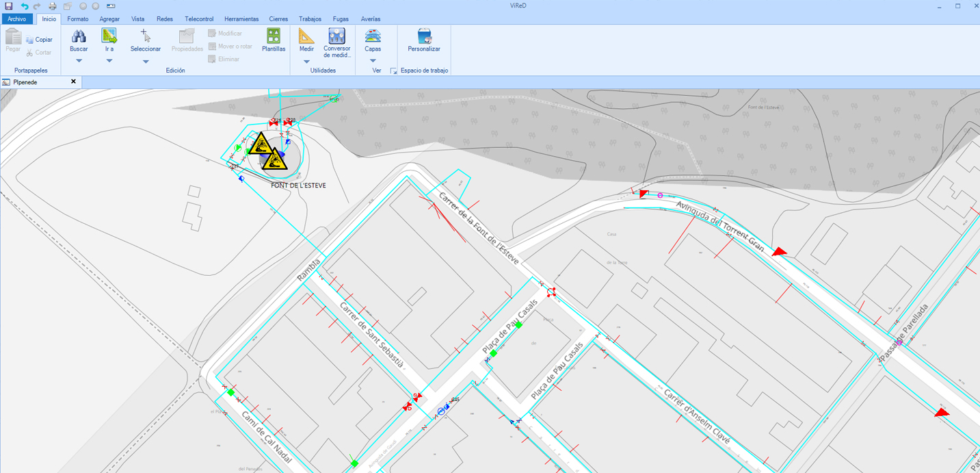
Task: Click the Personalizar workspace icon
Action: pos(424,36)
